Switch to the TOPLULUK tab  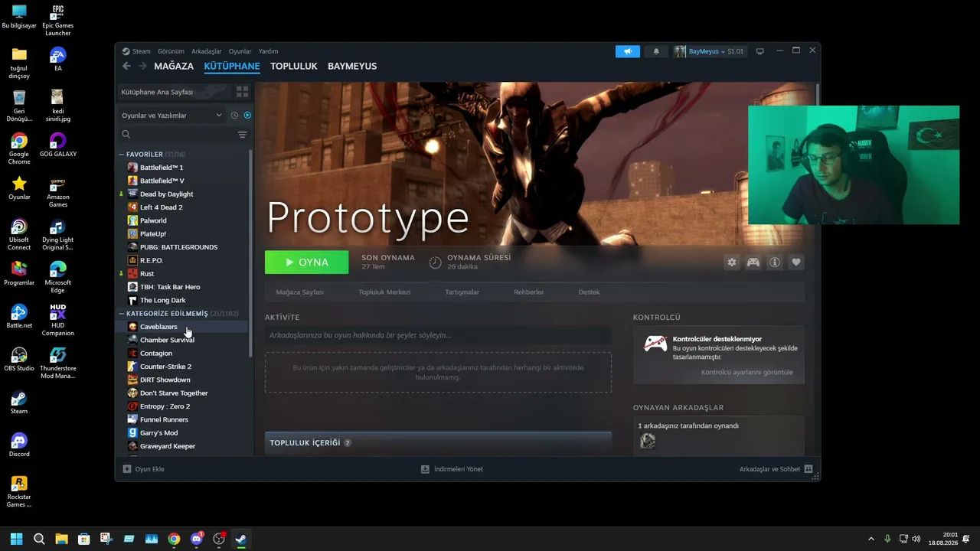294,67
